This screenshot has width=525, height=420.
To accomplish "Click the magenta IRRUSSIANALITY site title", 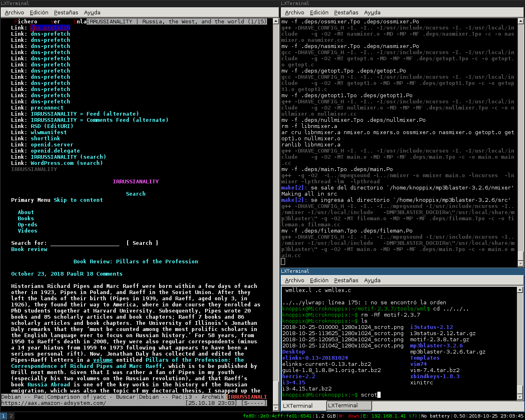I will coord(136,181).
